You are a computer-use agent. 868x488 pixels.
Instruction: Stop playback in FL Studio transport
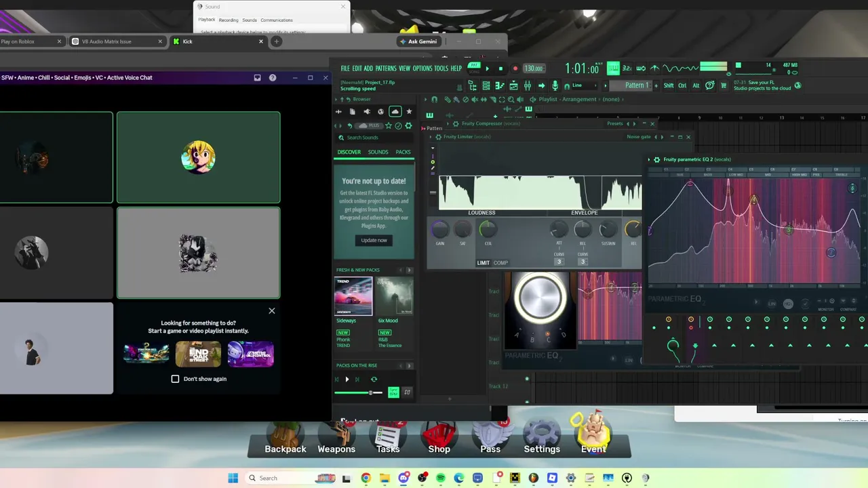point(500,68)
